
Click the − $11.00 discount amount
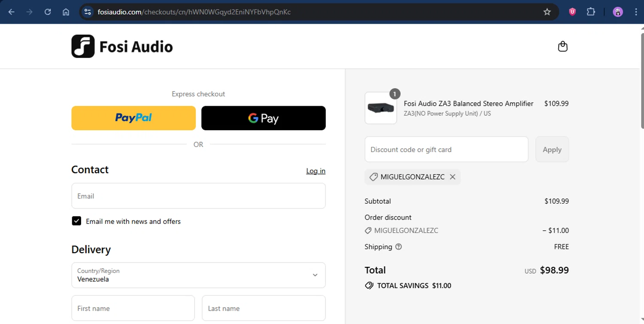(556, 230)
